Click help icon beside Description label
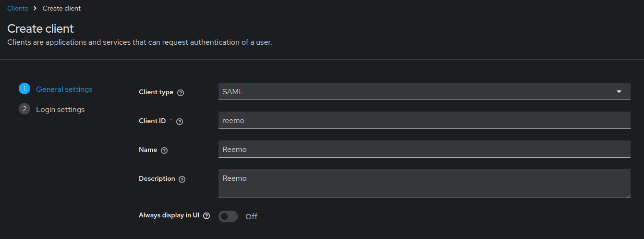 click(182, 179)
